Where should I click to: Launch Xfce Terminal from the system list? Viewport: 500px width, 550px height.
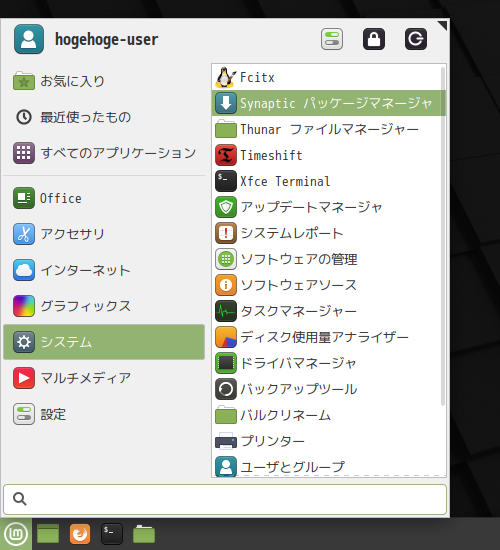[328, 181]
